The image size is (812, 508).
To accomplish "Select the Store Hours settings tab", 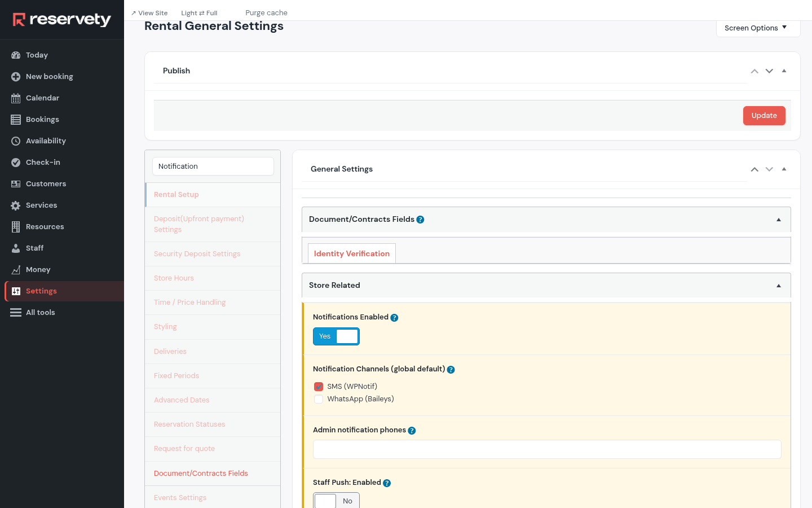I will pos(213,278).
